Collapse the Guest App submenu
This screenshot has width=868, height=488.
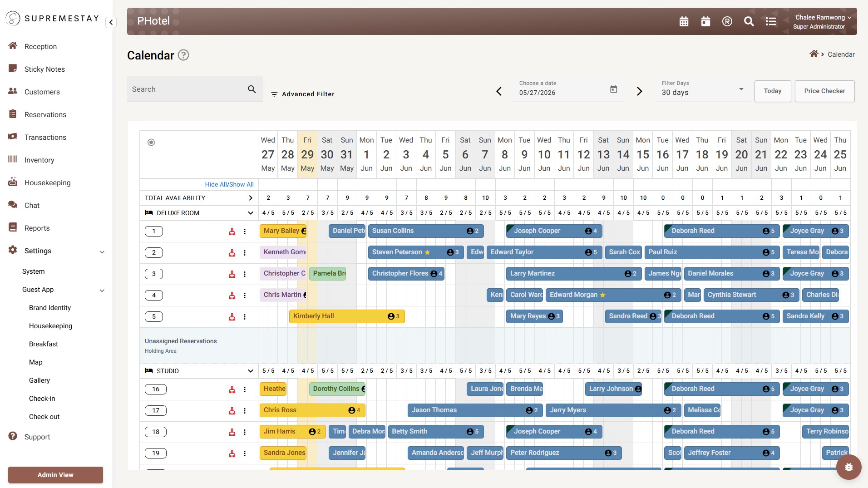pos(102,291)
